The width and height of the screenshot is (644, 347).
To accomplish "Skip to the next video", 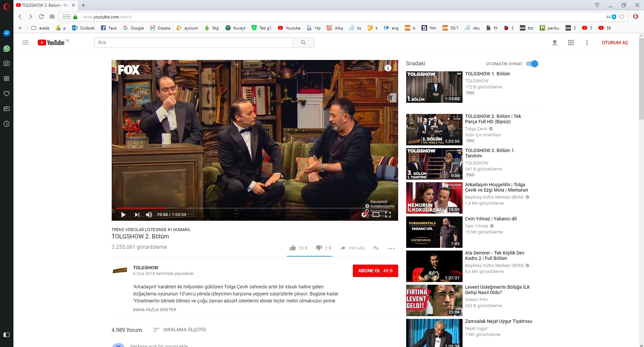I will [137, 215].
